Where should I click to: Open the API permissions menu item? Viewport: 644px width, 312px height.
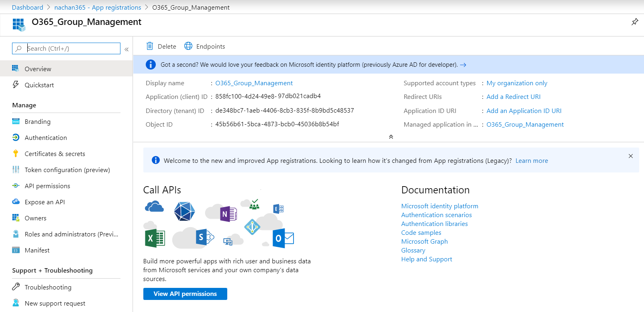(x=47, y=186)
